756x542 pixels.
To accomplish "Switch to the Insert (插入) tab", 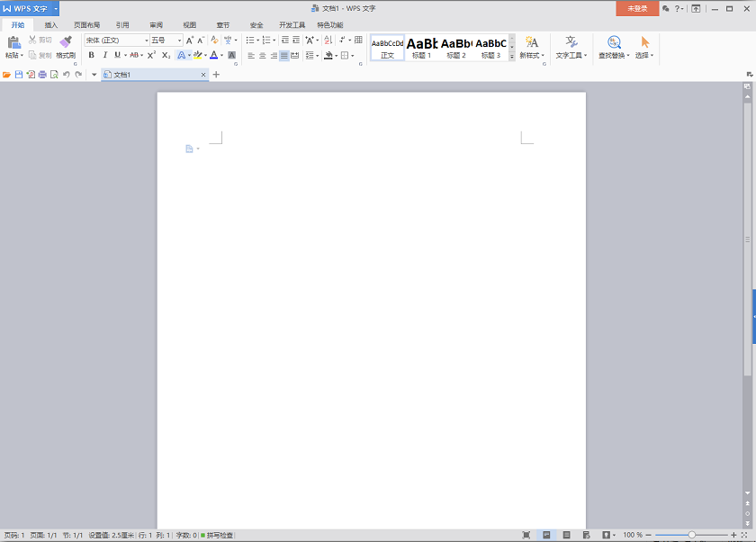I will tap(51, 25).
